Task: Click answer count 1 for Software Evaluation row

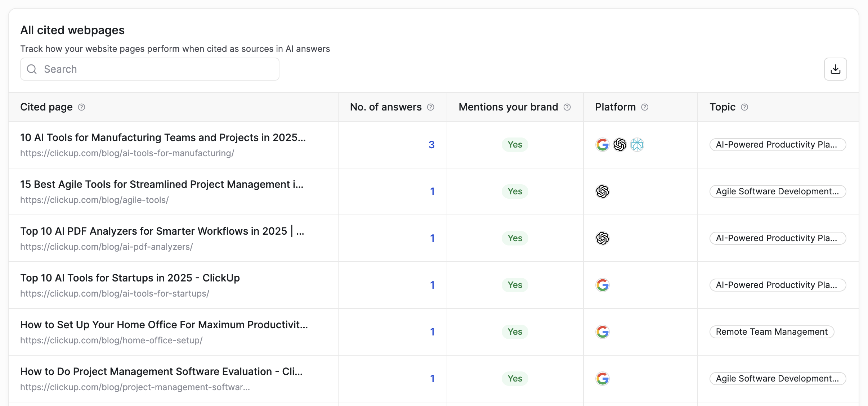Action: click(432, 379)
